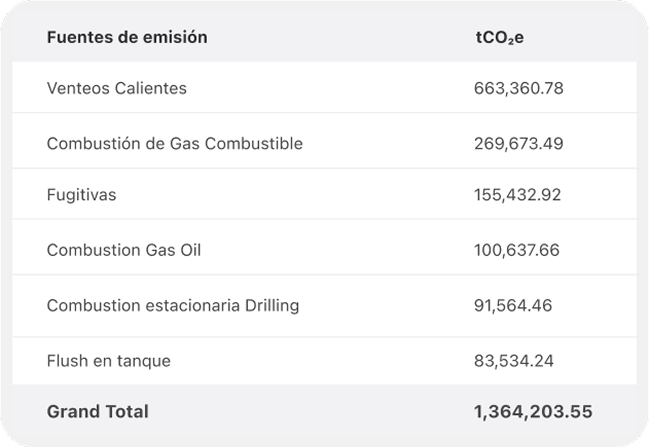The height and width of the screenshot is (447, 649).
Task: Click the Fuentes de emisión column header
Action: (x=127, y=37)
